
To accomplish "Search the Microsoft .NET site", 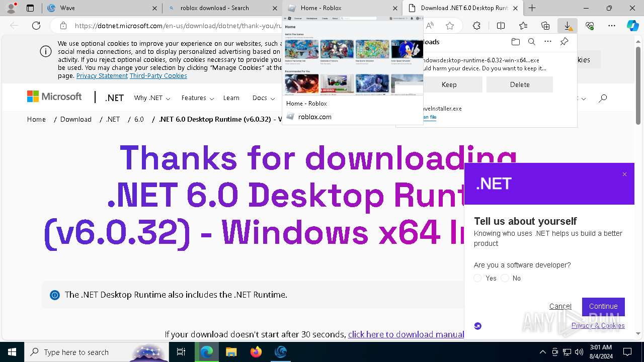I will coord(603,98).
